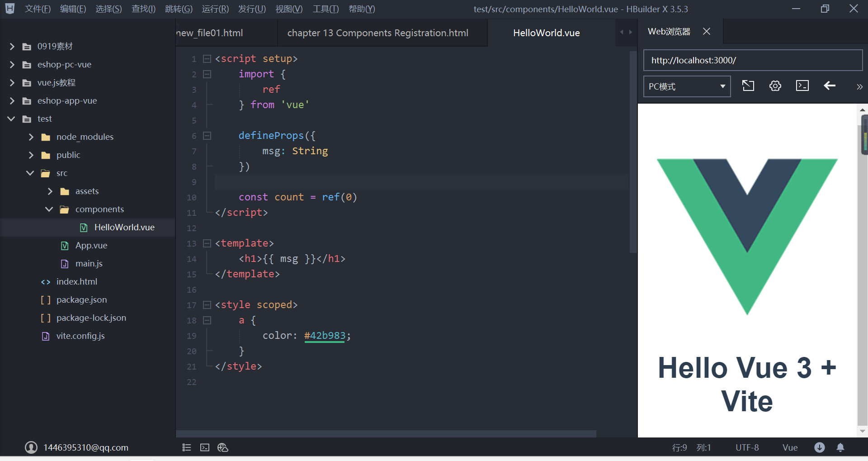Click the HBuilder X logo icon
The width and height of the screenshot is (868, 461).
pos(10,9)
